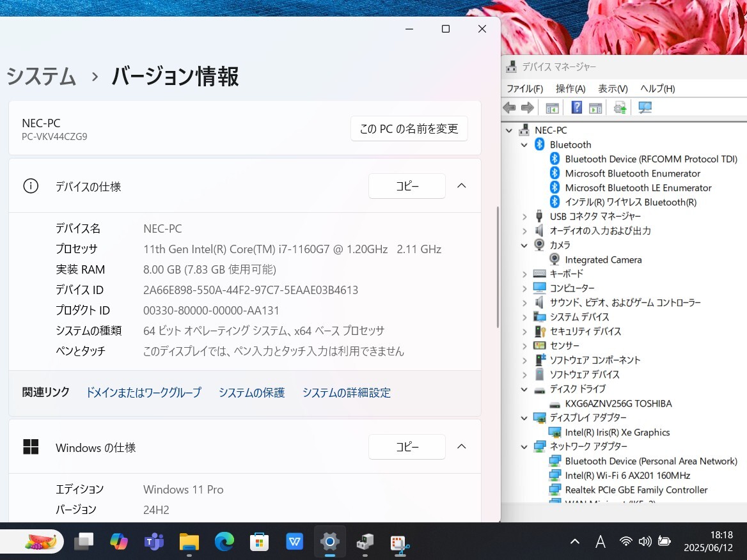747x560 pixels.
Task: Expand the センサー device category
Action: 524,346
